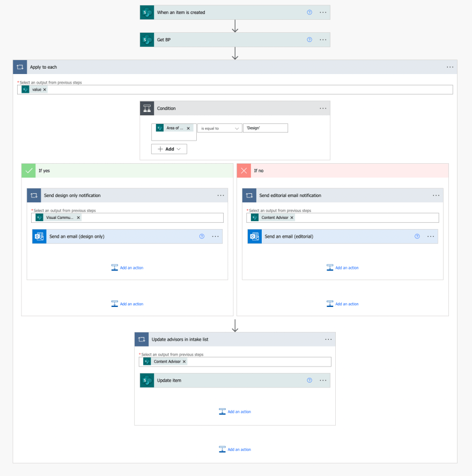Open the 'Update advisors in intake list' ellipsis menu
This screenshot has height=476, width=472.
coord(328,339)
